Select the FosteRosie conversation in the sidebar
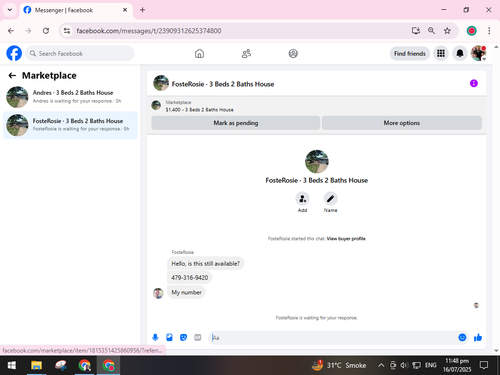 click(70, 125)
